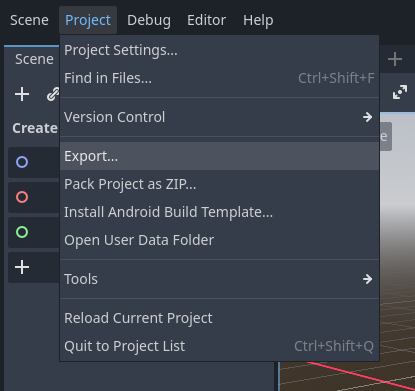415x391 pixels.
Task: Choose Reload Current Project
Action: pos(219,318)
